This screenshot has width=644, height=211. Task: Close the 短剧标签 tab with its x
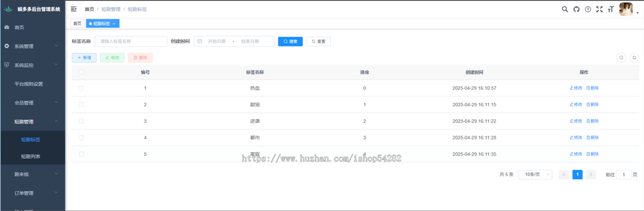(x=114, y=24)
